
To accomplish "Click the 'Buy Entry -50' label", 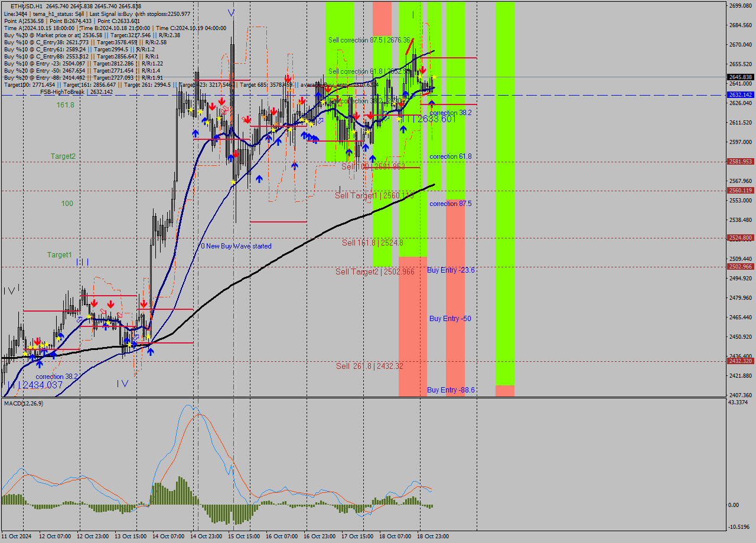I will (450, 319).
